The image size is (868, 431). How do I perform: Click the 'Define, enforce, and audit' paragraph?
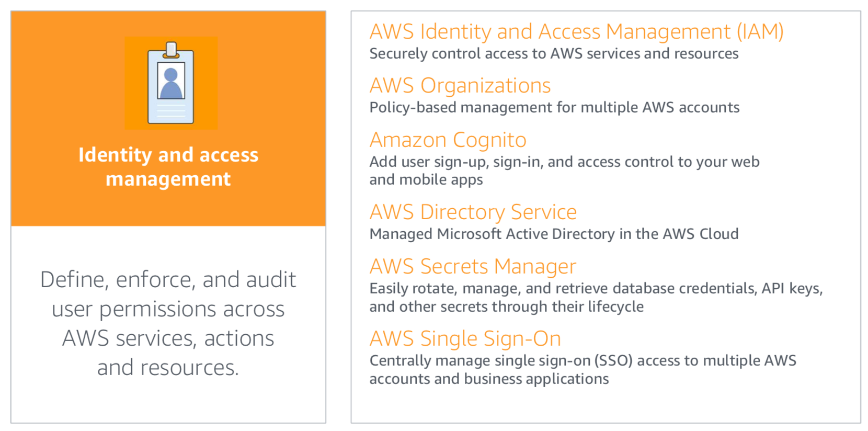[x=168, y=323]
